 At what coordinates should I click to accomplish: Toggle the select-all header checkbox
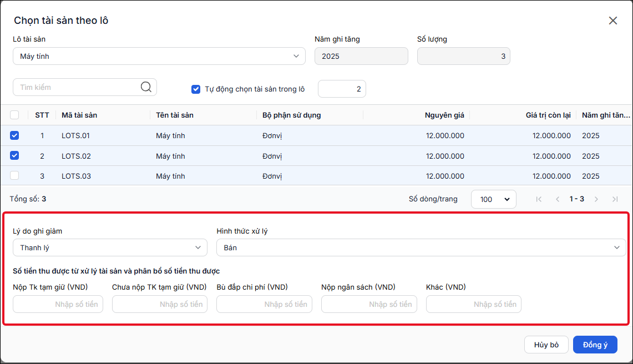pos(14,115)
